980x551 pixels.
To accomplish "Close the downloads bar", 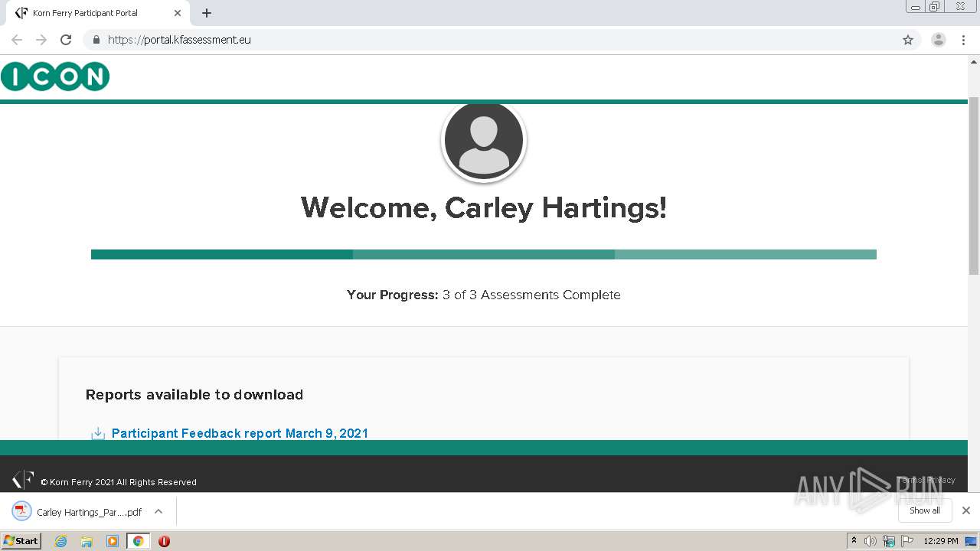I will pyautogui.click(x=966, y=510).
